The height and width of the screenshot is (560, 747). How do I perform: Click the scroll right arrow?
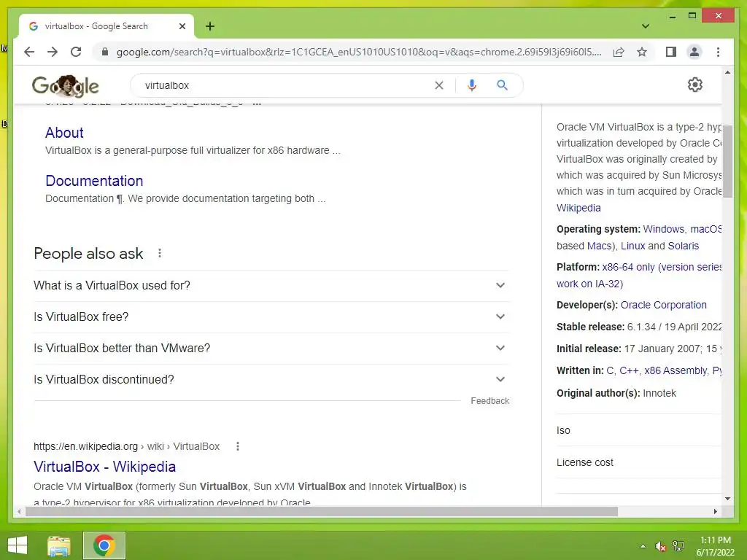(715, 511)
